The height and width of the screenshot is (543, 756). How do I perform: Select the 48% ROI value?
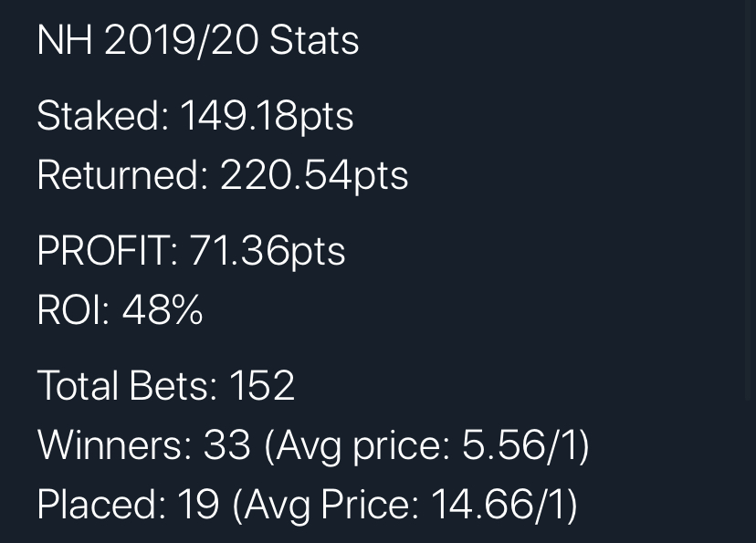coord(163,310)
